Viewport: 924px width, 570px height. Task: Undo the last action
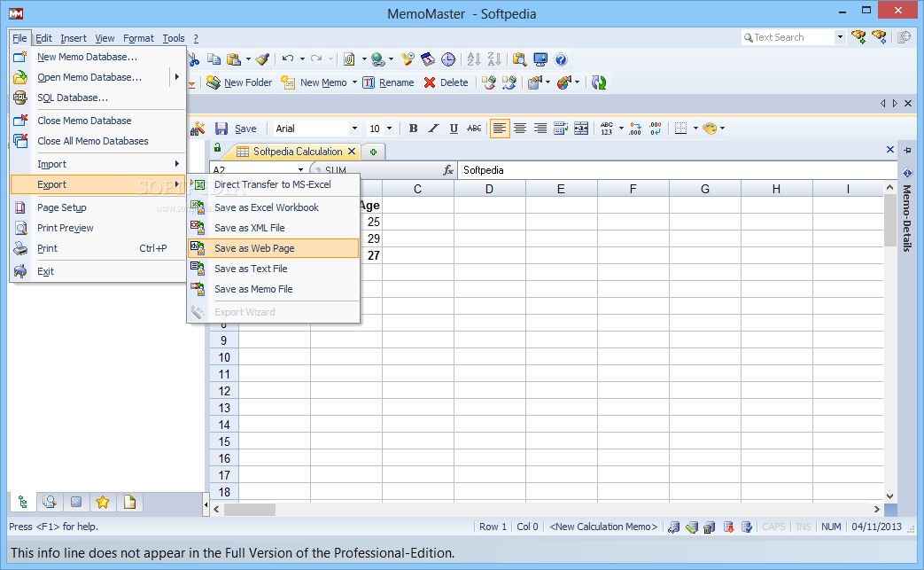click(288, 59)
